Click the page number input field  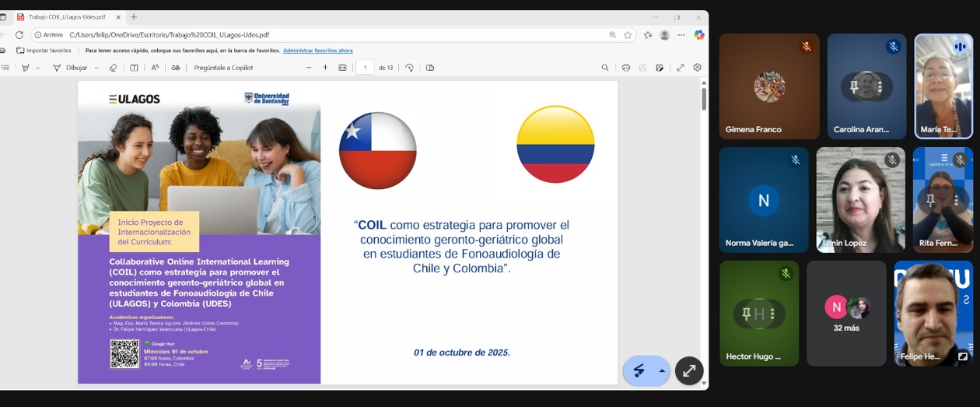click(365, 68)
